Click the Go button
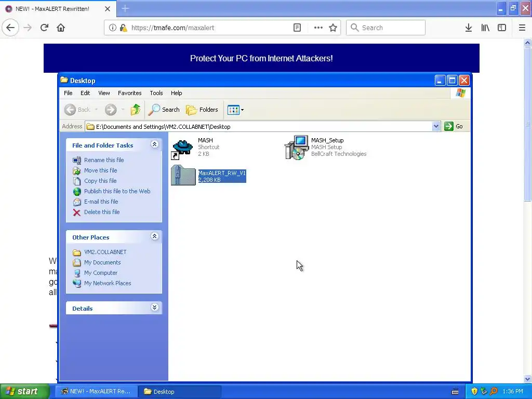The image size is (532, 399). [454, 126]
